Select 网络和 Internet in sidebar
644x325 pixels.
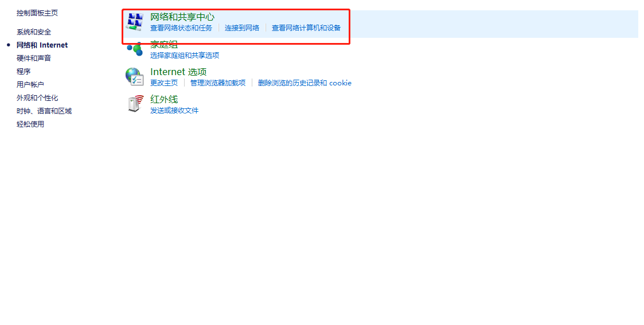42,45
